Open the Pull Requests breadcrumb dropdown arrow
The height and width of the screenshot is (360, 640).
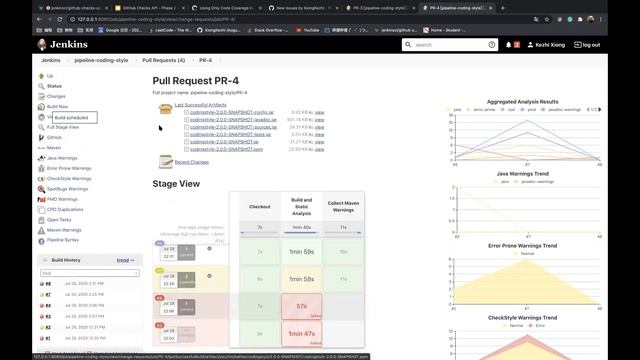pos(192,60)
